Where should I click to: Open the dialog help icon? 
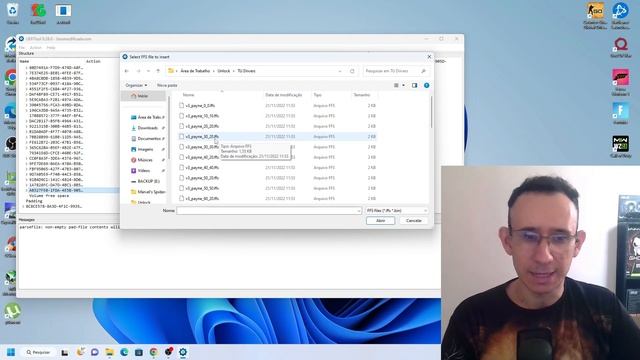click(x=427, y=85)
